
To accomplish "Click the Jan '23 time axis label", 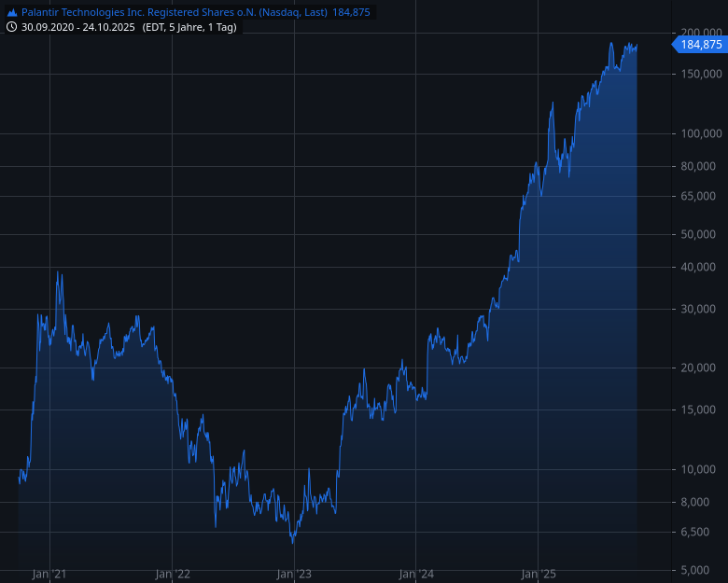I will coord(294,574).
